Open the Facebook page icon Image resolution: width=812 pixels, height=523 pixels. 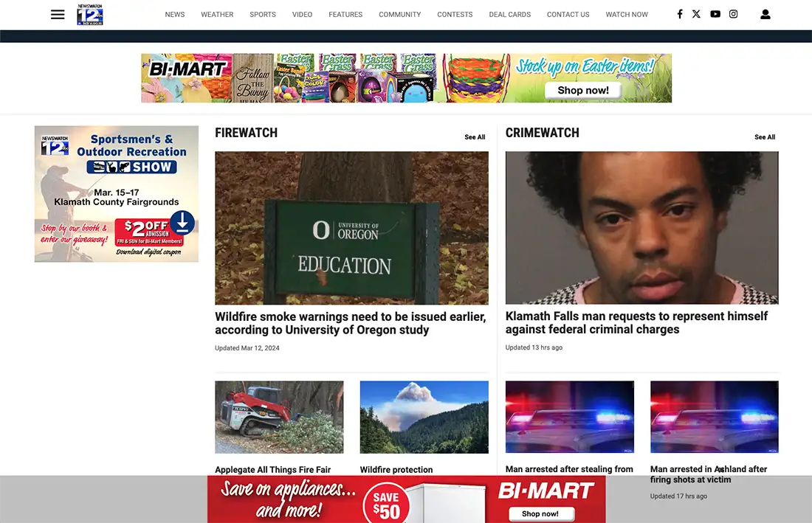click(679, 14)
